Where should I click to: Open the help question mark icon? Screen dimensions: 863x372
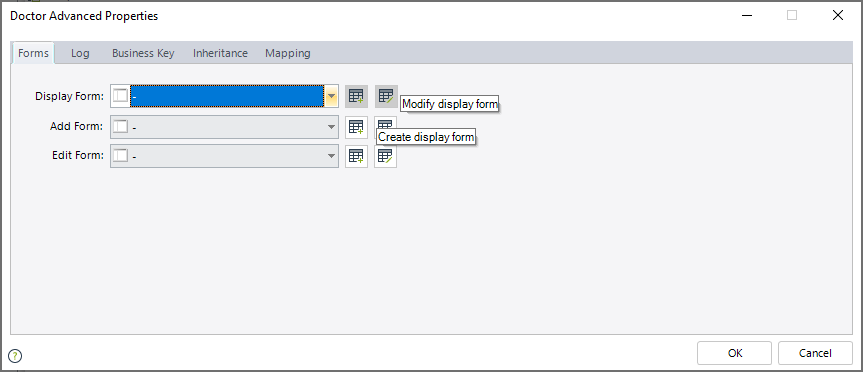click(15, 355)
